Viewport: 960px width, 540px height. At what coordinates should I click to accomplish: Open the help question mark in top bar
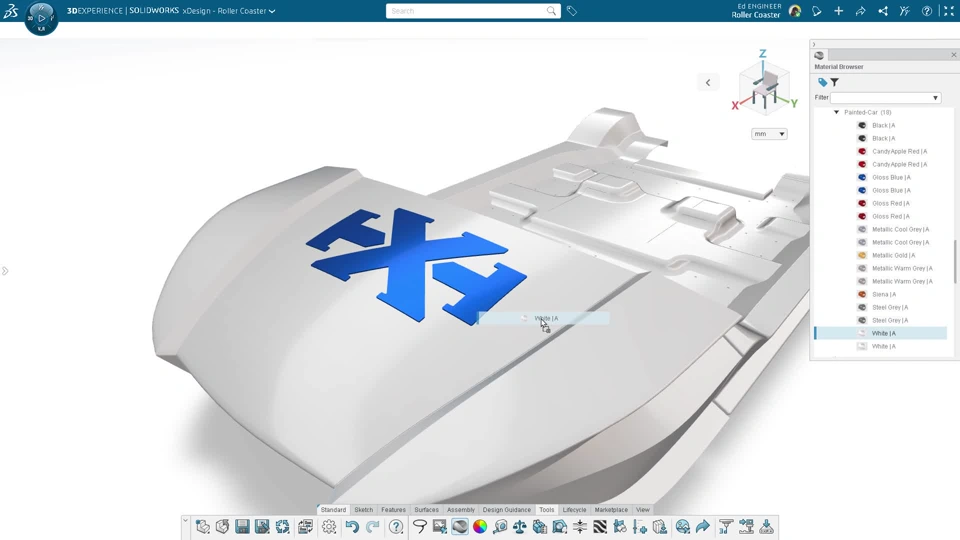point(927,11)
